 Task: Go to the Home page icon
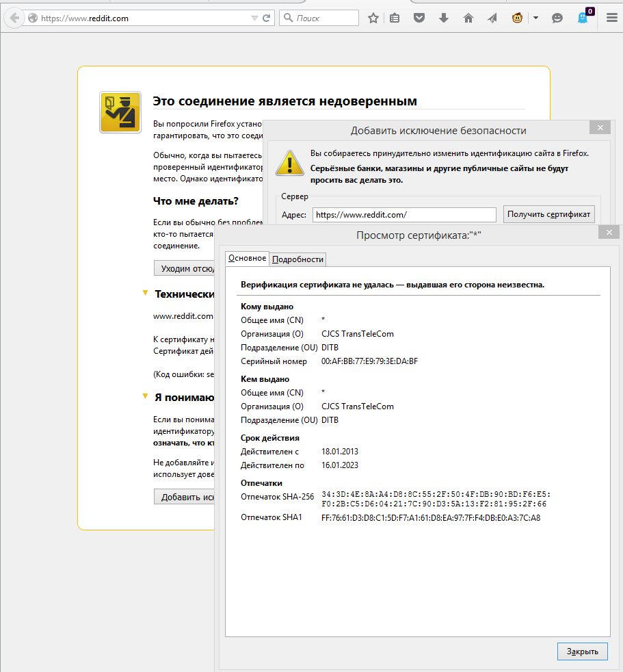tap(468, 18)
